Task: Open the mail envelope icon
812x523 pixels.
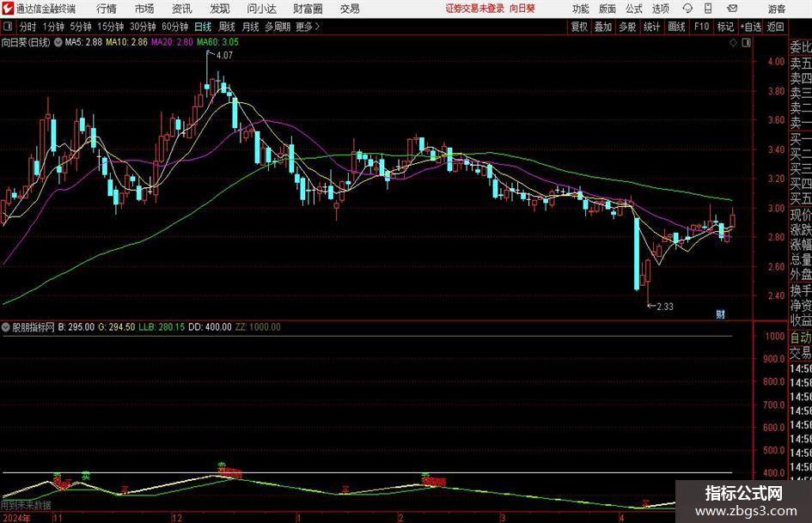Action: [x=732, y=9]
